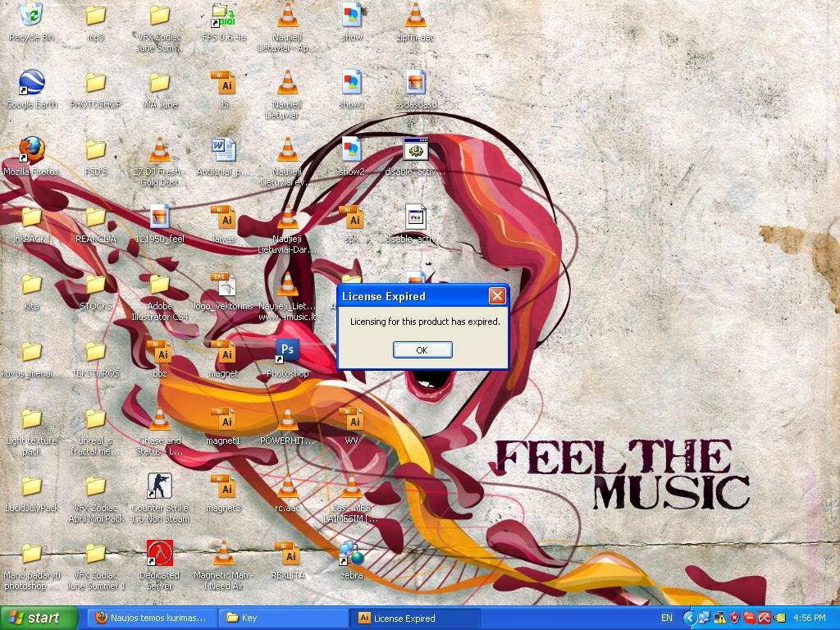Open the PHOTOSHOP folder on the desktop
This screenshot has width=840, height=630.
[95, 83]
